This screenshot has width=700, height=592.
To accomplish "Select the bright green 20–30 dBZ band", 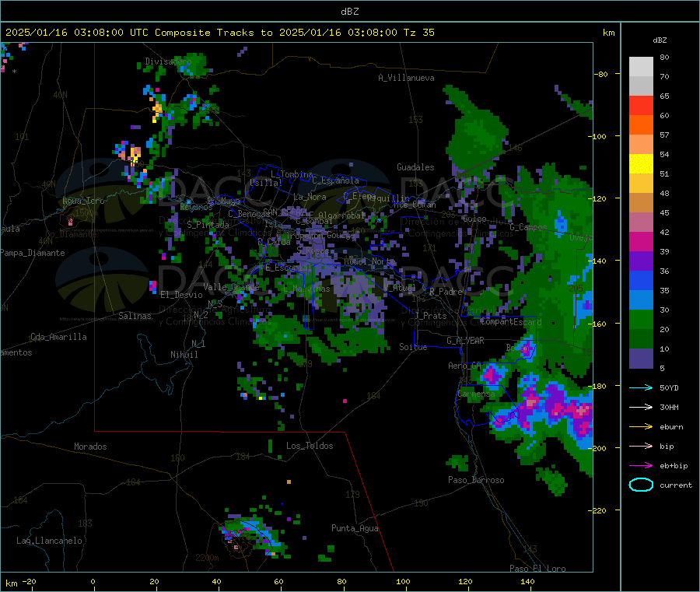I will click(641, 320).
